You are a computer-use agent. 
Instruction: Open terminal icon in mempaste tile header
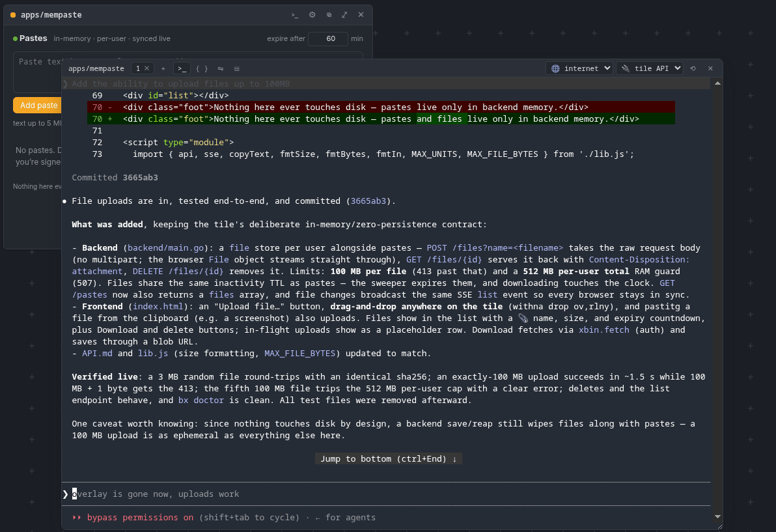click(294, 15)
